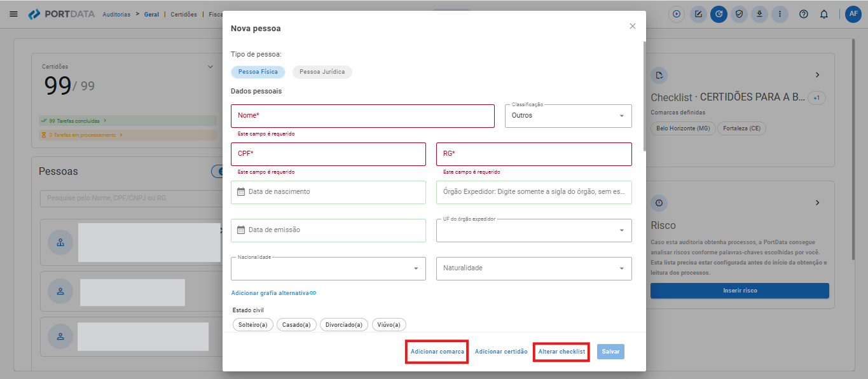868x379 pixels.
Task: Open the notifications bell
Action: (824, 14)
